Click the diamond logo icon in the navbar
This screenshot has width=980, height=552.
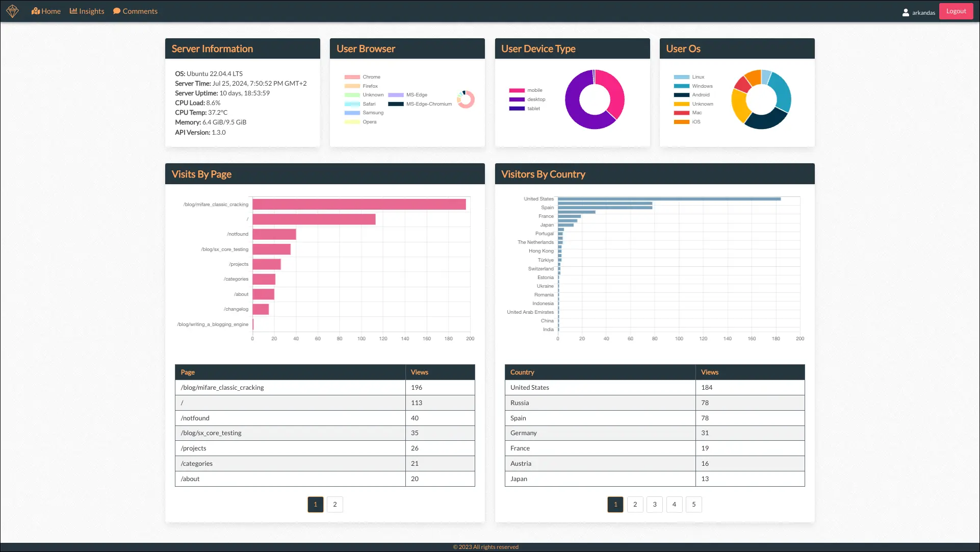[x=13, y=11]
